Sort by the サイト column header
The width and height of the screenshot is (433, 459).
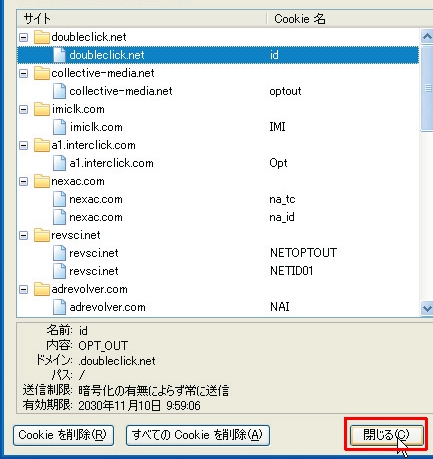(x=142, y=19)
